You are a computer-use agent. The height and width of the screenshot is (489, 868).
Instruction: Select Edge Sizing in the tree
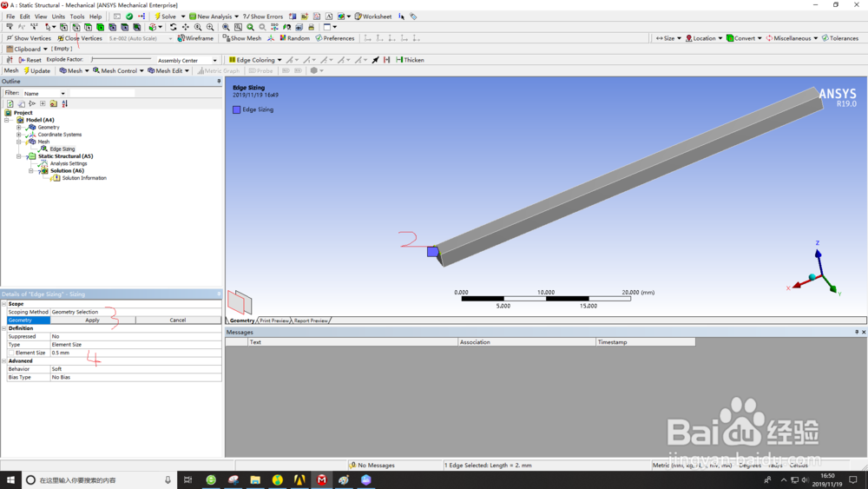point(62,149)
